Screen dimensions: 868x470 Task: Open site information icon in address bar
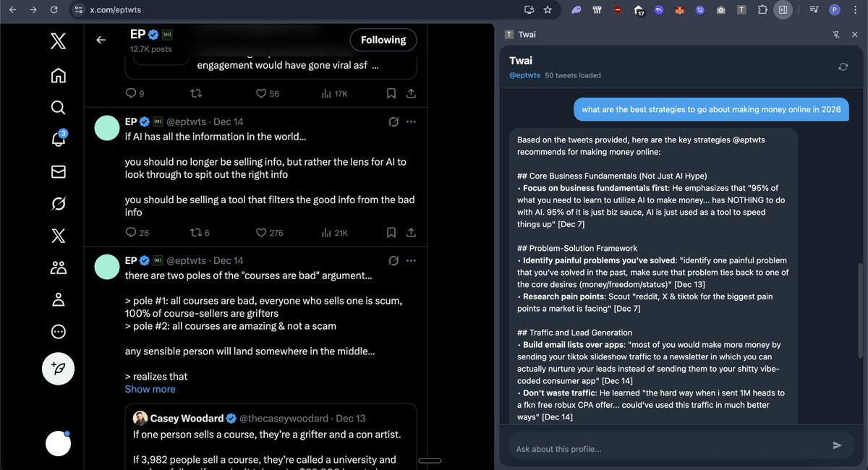click(x=79, y=10)
